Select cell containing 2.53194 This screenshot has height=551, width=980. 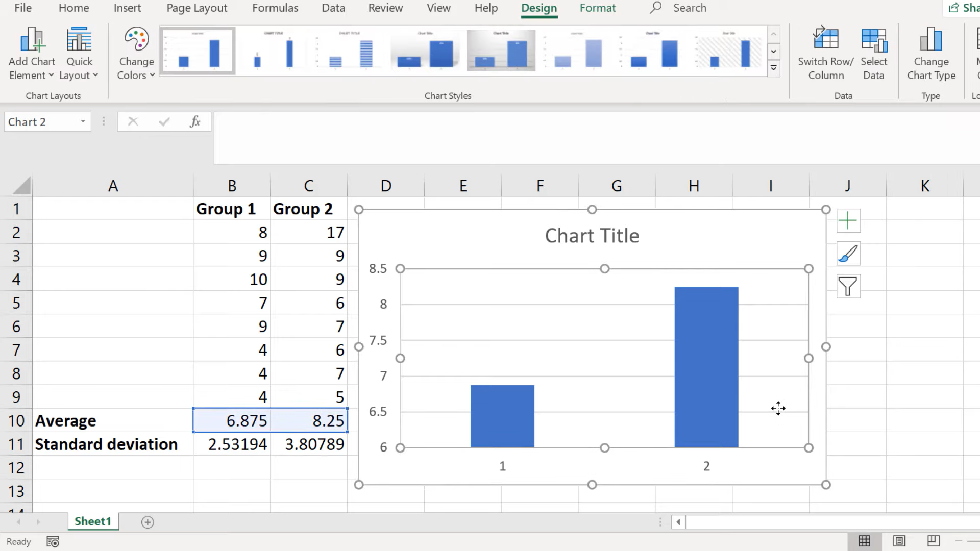pyautogui.click(x=232, y=444)
